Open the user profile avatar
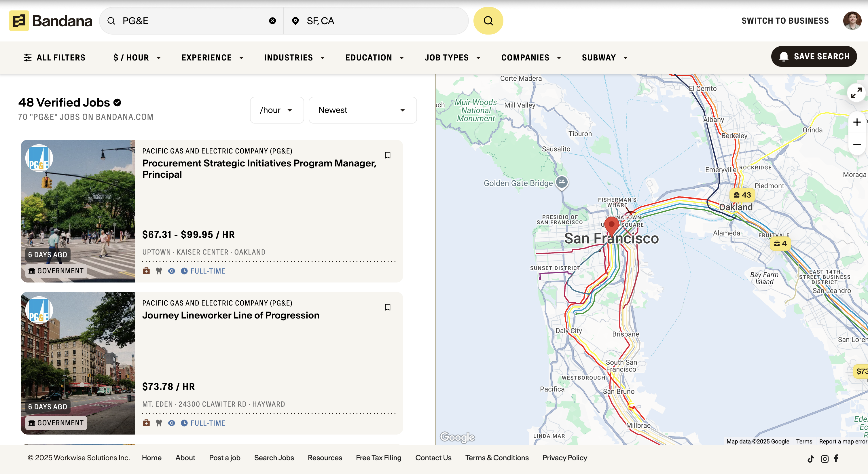The width and height of the screenshot is (868, 474). [852, 21]
